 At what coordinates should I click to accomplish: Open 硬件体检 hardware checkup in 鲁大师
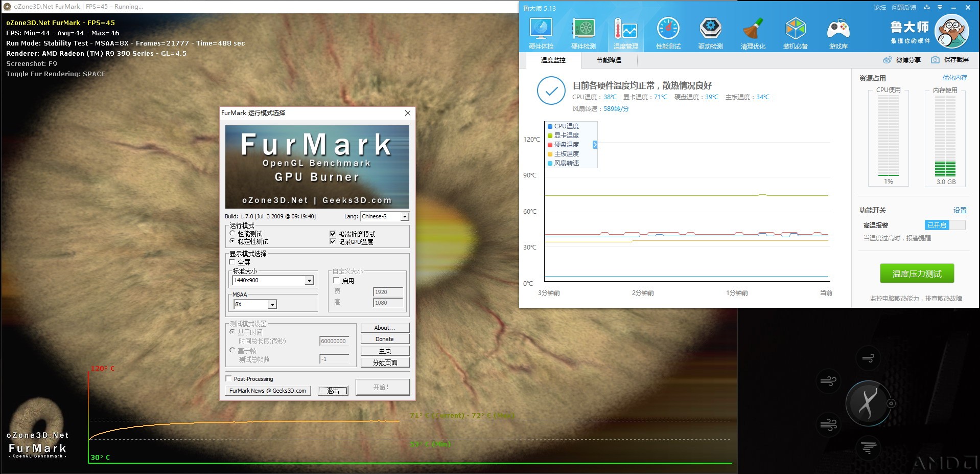pos(541,34)
